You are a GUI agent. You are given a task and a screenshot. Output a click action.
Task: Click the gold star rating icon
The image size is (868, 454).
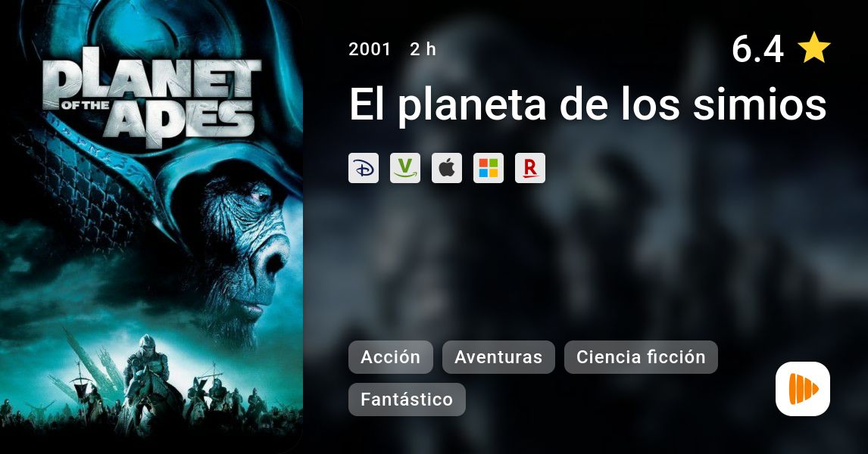point(813,48)
